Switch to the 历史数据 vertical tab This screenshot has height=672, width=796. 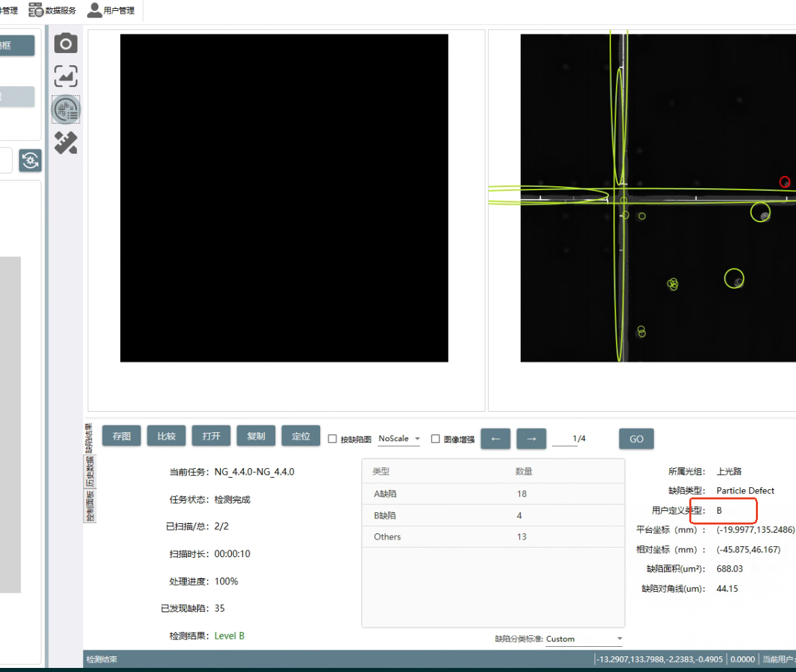(89, 471)
